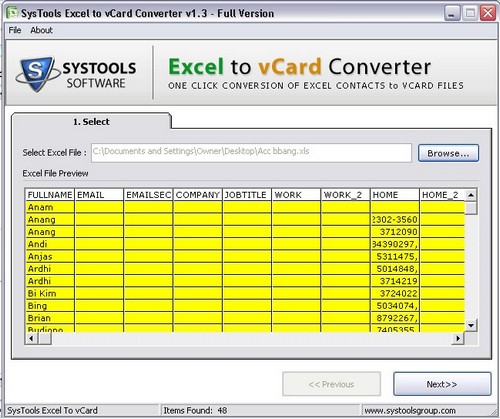Click the HOME cell '3724022'
500x419 pixels.
point(395,294)
